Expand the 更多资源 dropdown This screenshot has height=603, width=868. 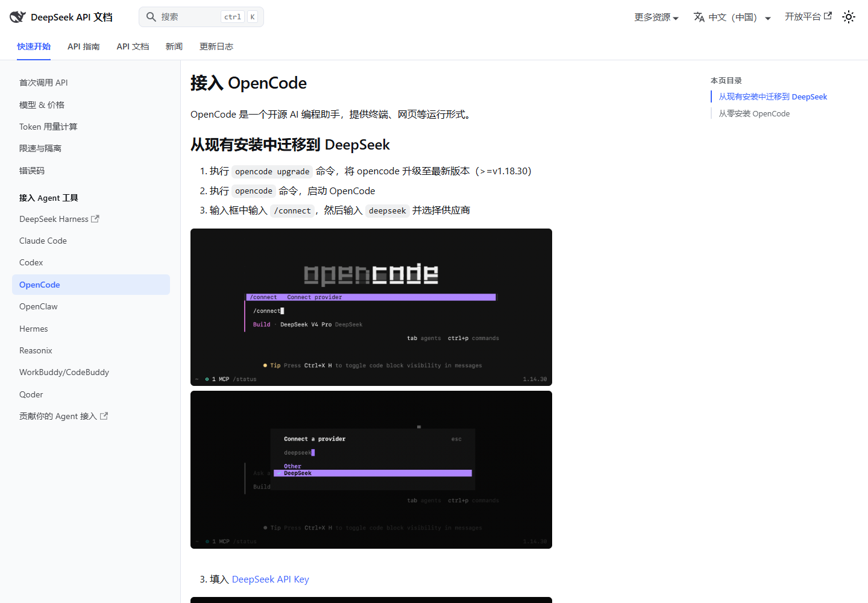[656, 17]
